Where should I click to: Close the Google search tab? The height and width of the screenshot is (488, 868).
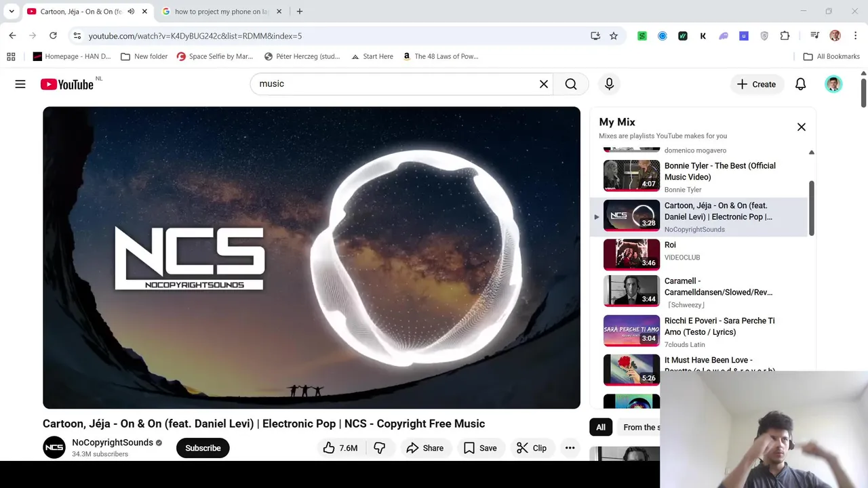click(280, 12)
